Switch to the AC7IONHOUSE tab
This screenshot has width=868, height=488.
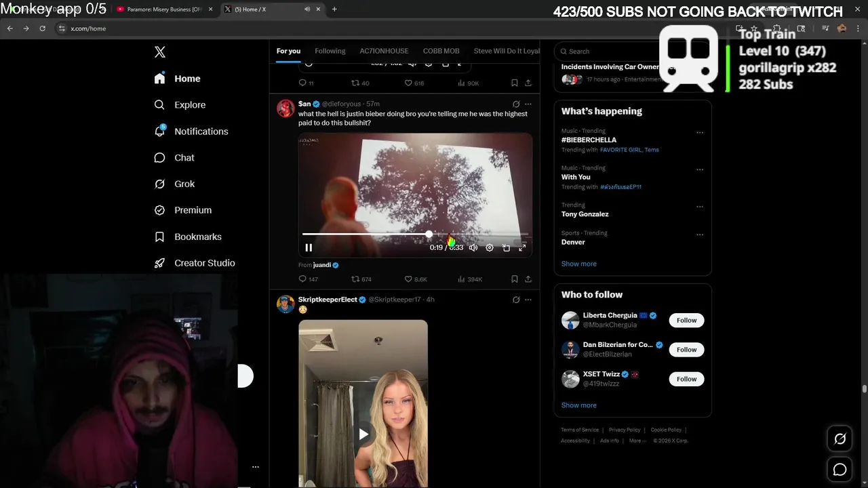384,51
